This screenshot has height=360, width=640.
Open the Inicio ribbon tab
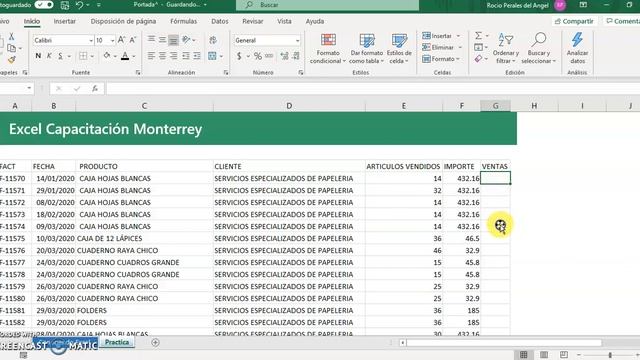[31, 21]
